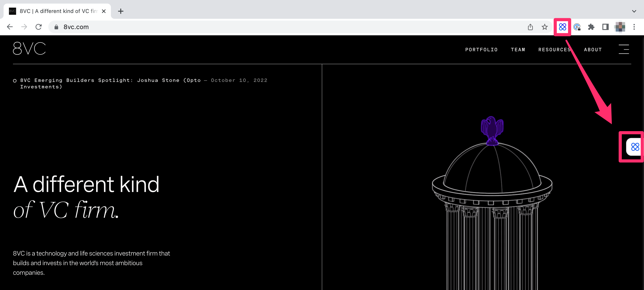Open the Chrome three-dot menu

tap(634, 27)
